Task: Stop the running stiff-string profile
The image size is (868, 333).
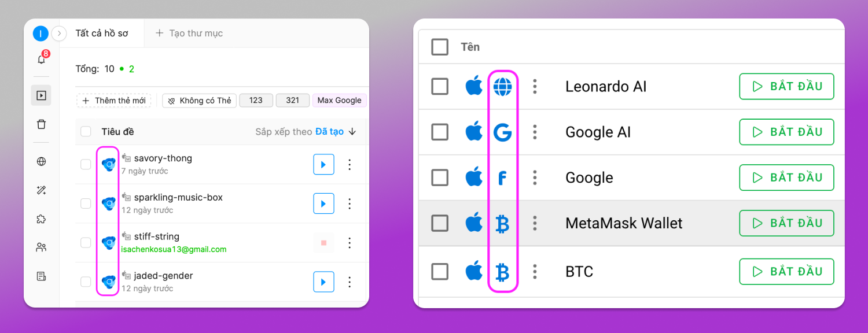Action: 323,243
